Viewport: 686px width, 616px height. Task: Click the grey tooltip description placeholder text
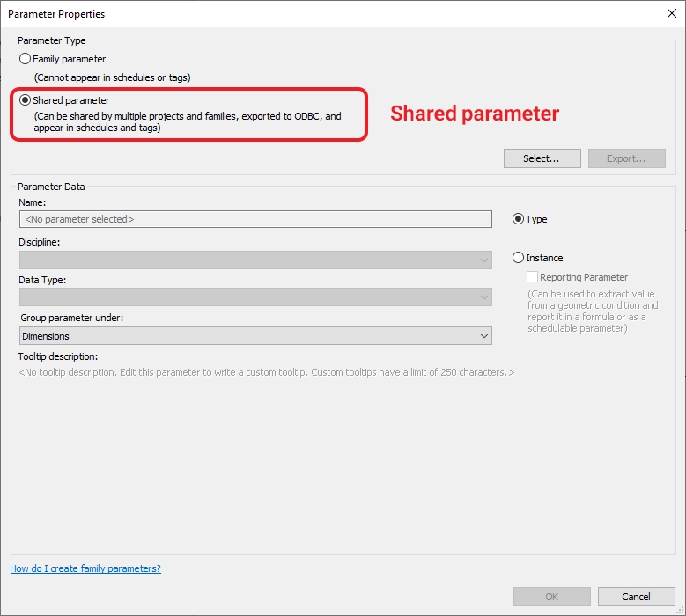point(266,372)
